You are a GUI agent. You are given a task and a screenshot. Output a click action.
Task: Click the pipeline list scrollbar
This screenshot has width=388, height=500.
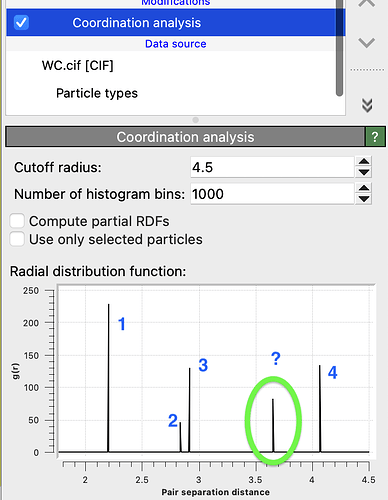(x=340, y=47)
